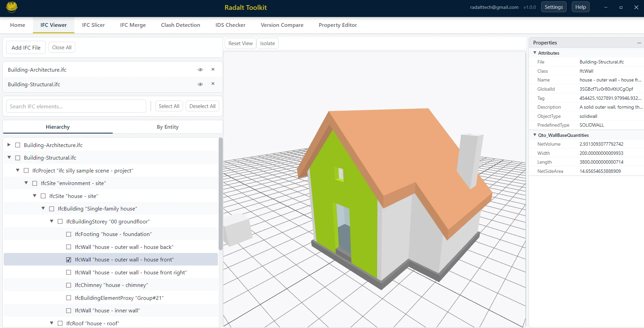The width and height of the screenshot is (644, 328).
Task: Collapse the Qto_WallBaseQuantities section
Action: coord(535,135)
